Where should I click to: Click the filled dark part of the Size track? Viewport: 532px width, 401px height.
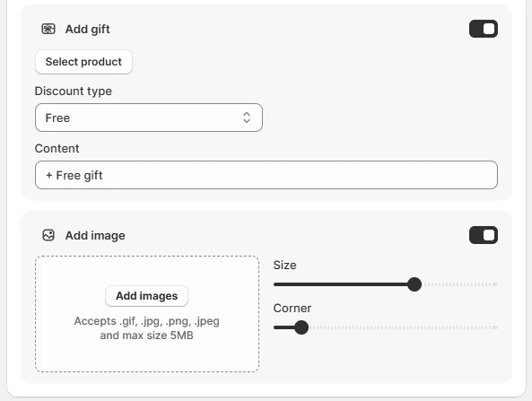340,284
